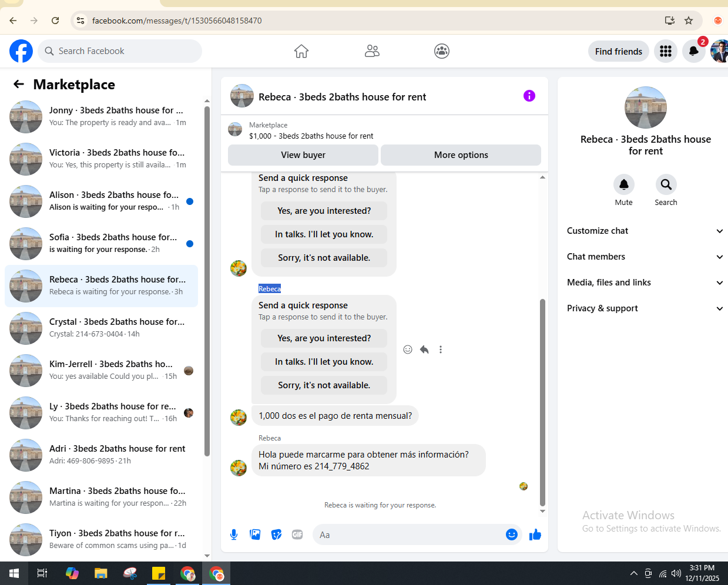Open the Facebook logo home link
The height and width of the screenshot is (585, 728).
[21, 51]
